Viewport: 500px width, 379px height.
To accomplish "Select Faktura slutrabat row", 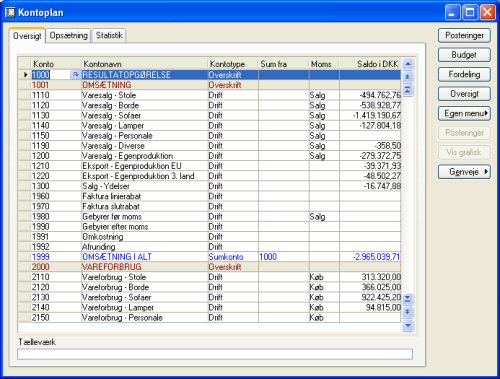I will pos(210,206).
